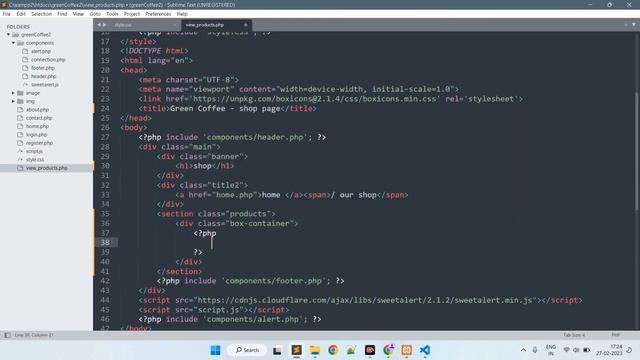Open the Project menu

(132, 14)
